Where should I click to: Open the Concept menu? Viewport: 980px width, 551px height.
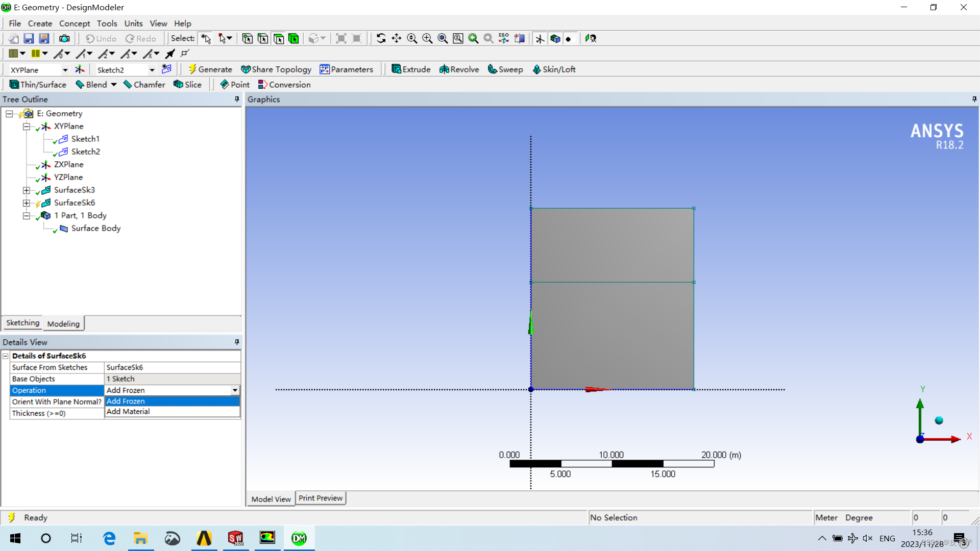pos(75,23)
